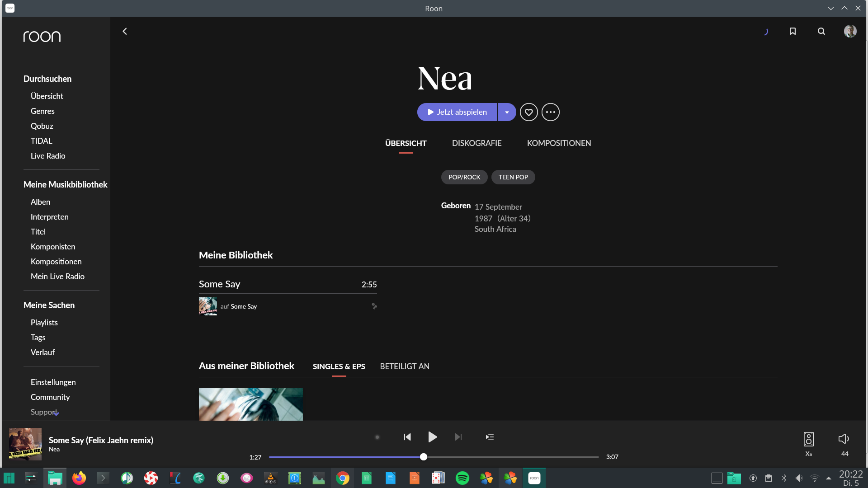Screen dimensions: 868x488
Task: Open the user profile avatar
Action: (x=850, y=31)
